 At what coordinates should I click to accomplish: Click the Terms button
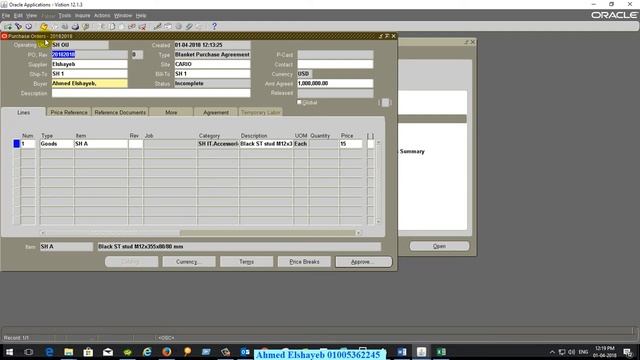247,262
